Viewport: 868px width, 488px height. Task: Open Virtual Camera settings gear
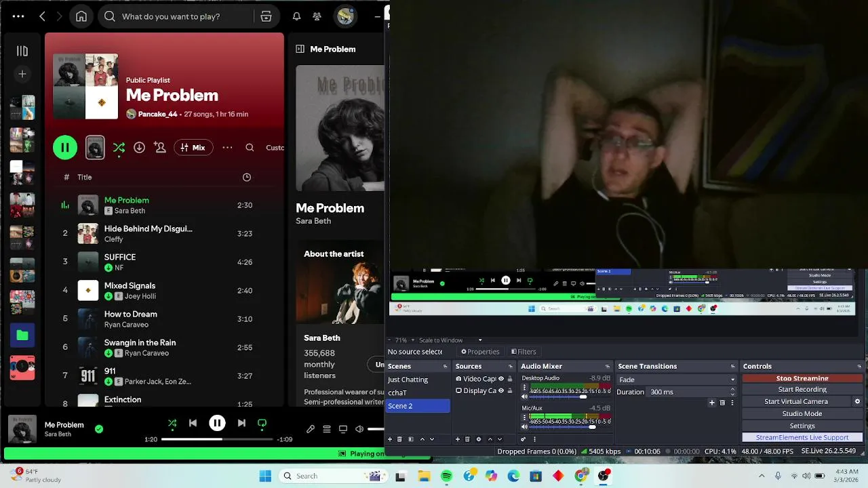click(x=857, y=401)
